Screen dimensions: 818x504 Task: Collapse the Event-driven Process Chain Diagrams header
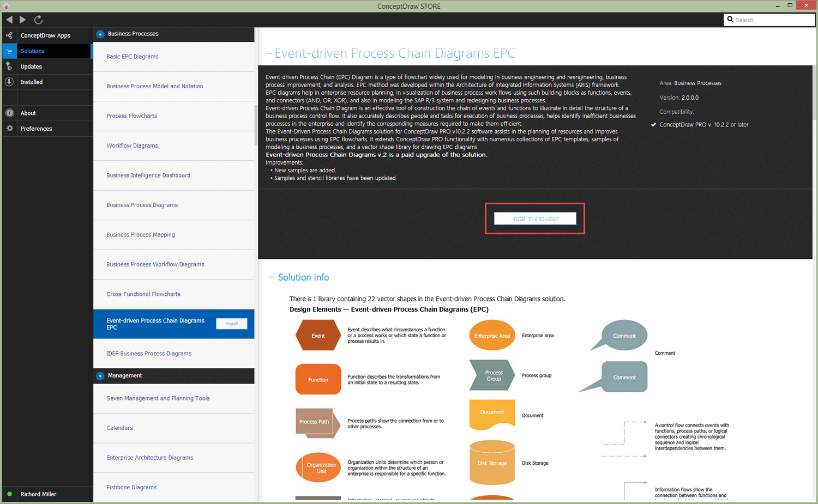pyautogui.click(x=269, y=53)
